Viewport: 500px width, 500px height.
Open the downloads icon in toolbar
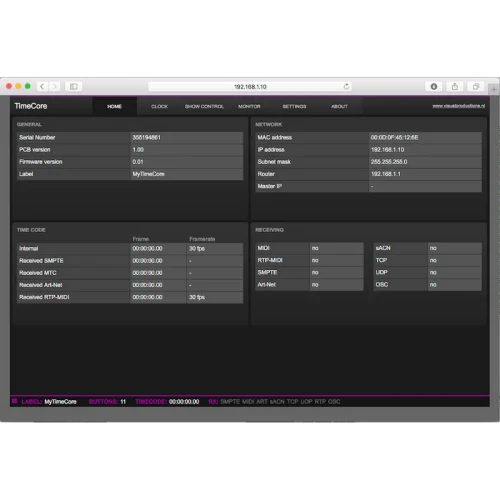tap(434, 87)
